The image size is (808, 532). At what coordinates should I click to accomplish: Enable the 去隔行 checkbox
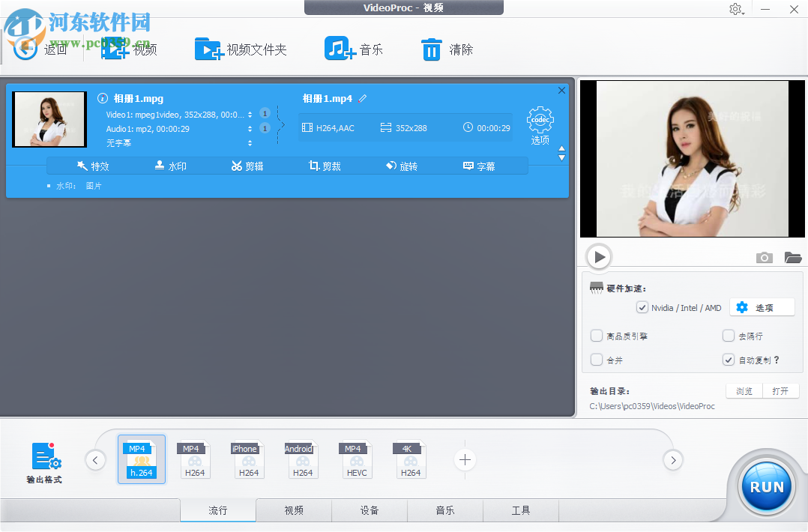[x=728, y=336]
